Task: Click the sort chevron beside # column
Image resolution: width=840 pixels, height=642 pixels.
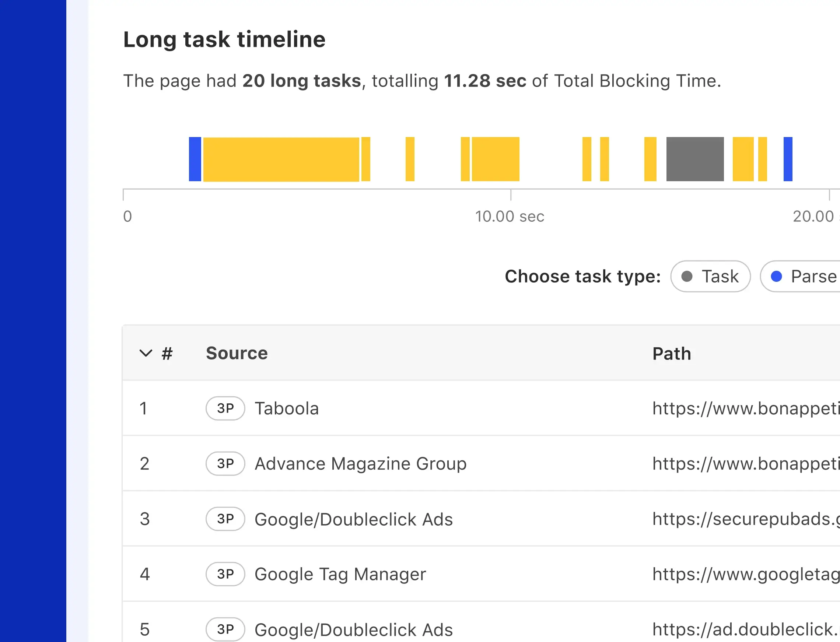Action: pyautogui.click(x=146, y=353)
